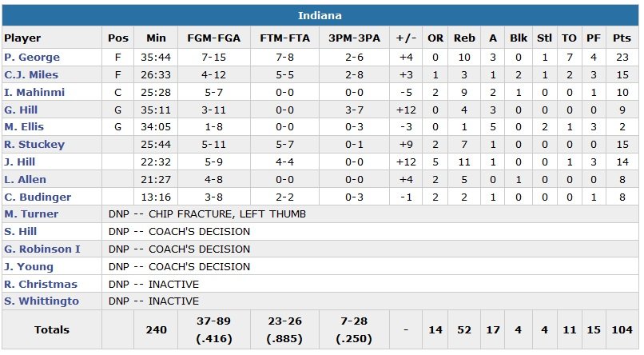Open R. Christmas player page
Viewport: 644px width, 355px height.
41,285
